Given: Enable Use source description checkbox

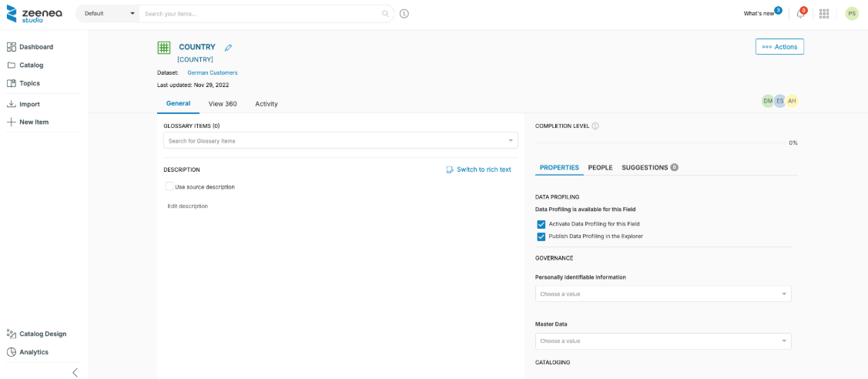Looking at the screenshot, I should tap(169, 186).
